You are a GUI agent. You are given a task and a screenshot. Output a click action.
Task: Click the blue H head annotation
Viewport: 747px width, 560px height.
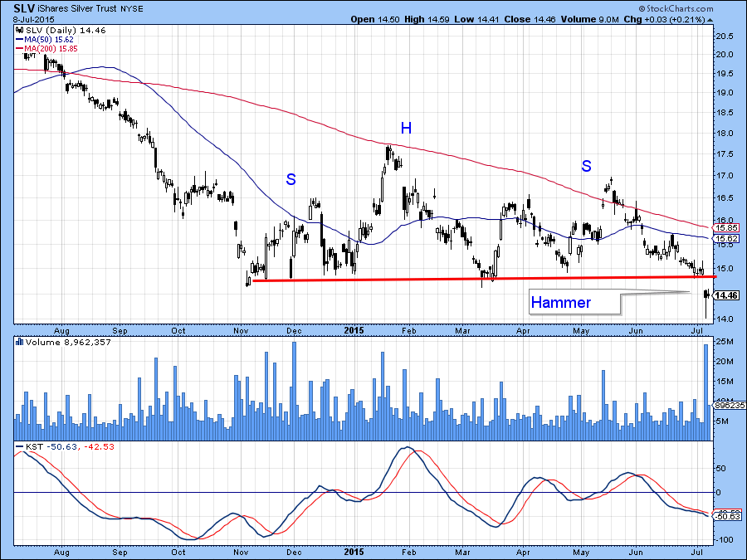coord(406,128)
